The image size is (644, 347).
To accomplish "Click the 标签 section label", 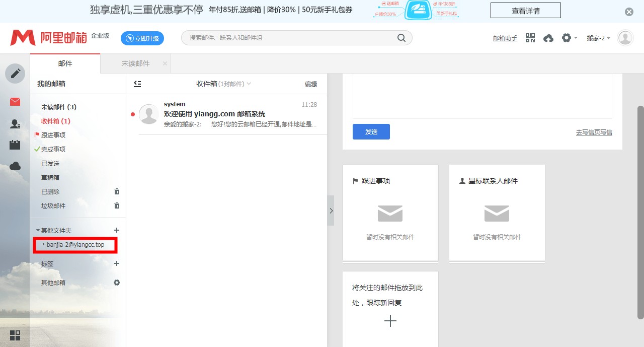I will (x=47, y=263).
